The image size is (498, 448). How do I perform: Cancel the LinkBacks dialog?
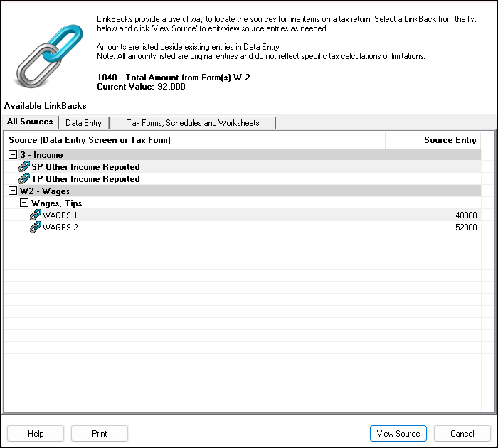point(462,433)
